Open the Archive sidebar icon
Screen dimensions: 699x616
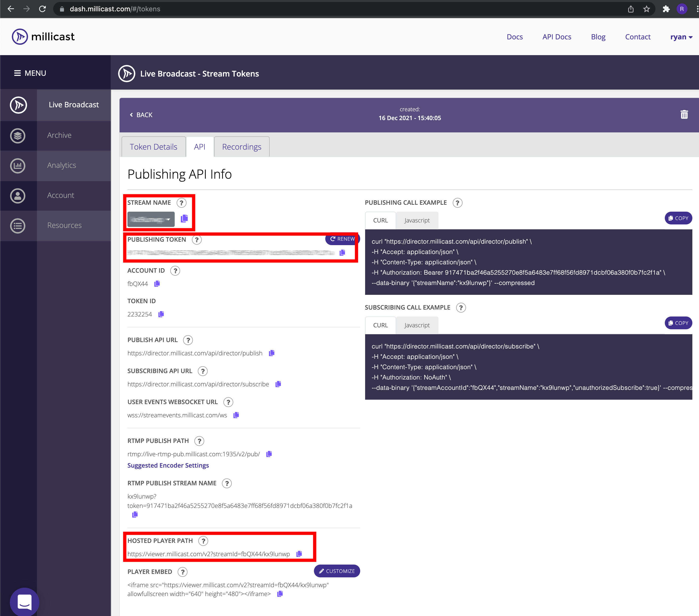(18, 135)
